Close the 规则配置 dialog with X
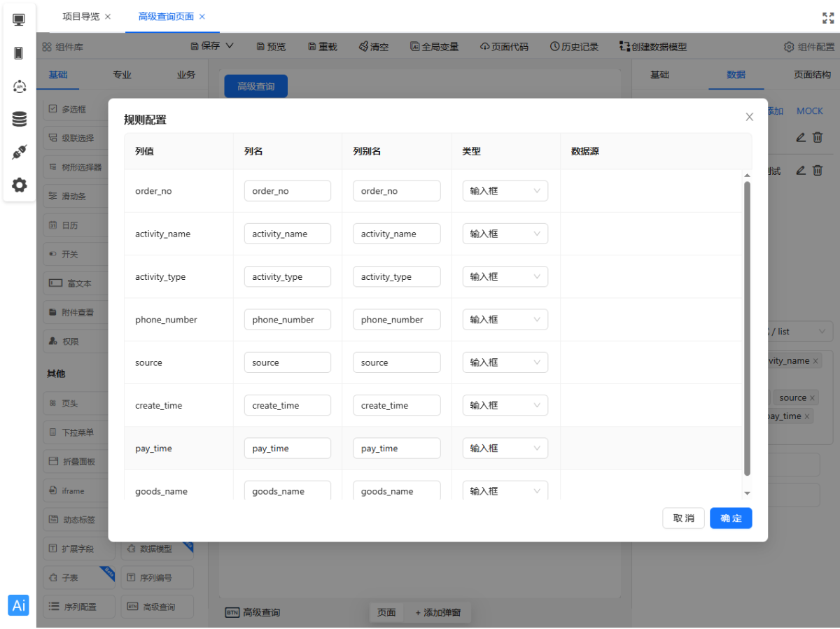 pyautogui.click(x=749, y=117)
